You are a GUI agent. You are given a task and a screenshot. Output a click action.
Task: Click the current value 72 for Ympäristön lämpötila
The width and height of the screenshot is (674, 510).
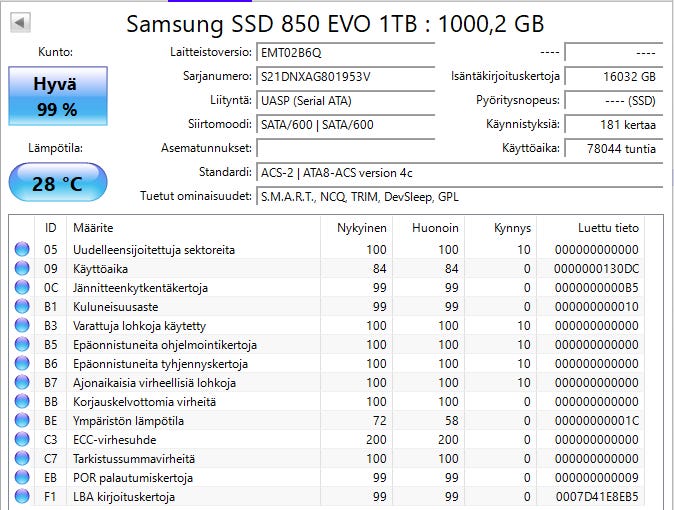pos(379,421)
